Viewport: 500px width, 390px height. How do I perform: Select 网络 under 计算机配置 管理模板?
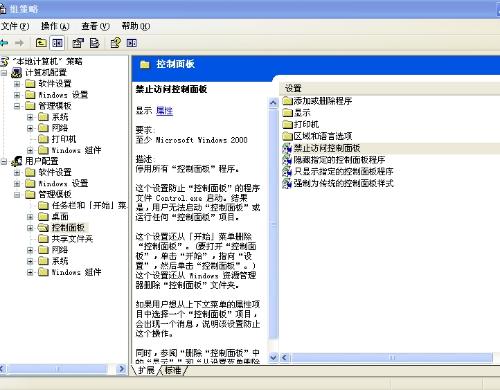(60, 128)
